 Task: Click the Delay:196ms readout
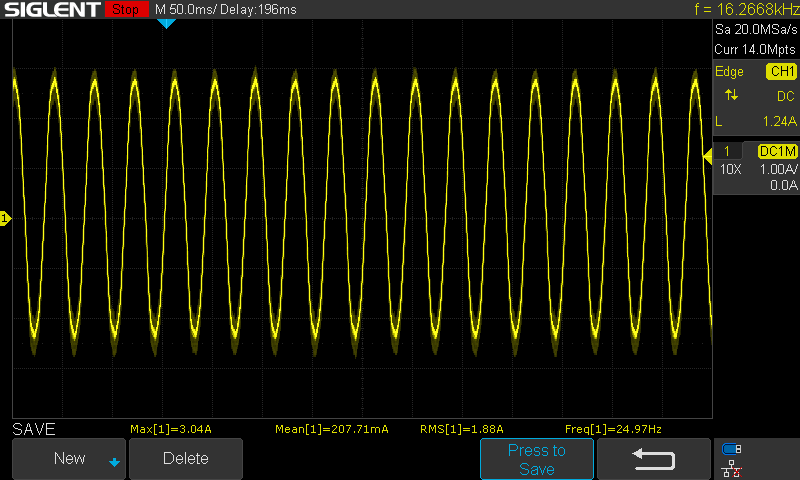[x=258, y=9]
